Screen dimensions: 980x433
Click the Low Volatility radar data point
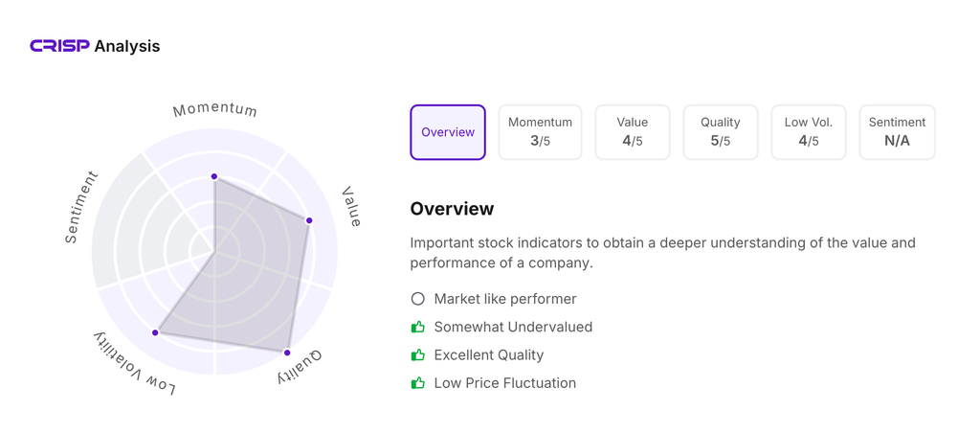coord(155,332)
